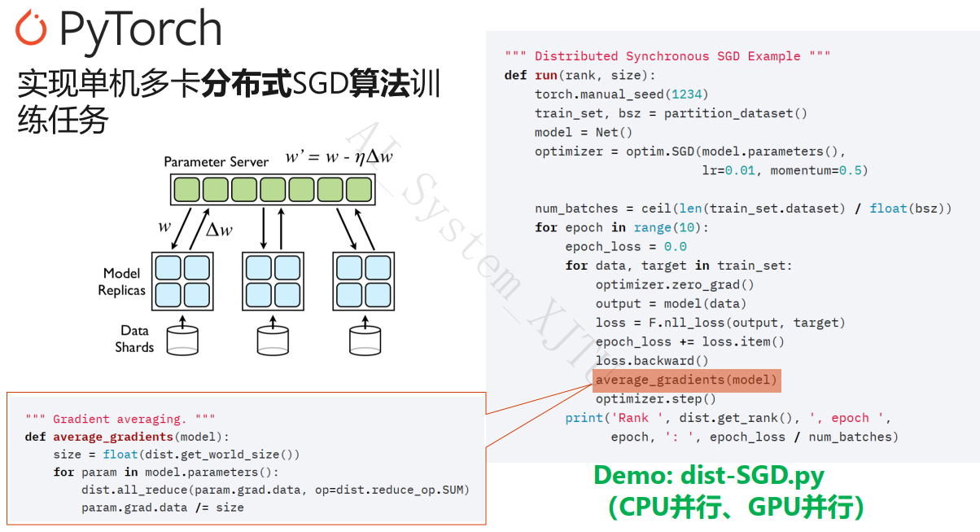Select the "optimizer.step()" line
The width and height of the screenshot is (980, 532).
coord(656,398)
